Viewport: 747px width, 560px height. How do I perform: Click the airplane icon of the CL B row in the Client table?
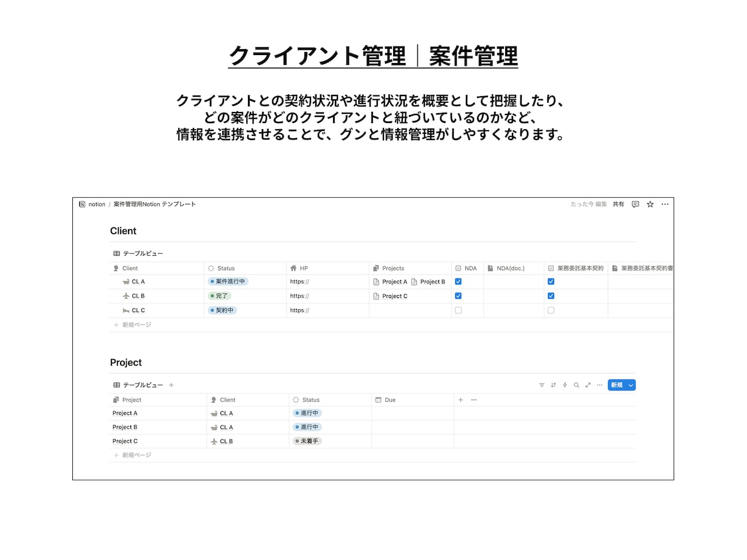pyautogui.click(x=126, y=296)
